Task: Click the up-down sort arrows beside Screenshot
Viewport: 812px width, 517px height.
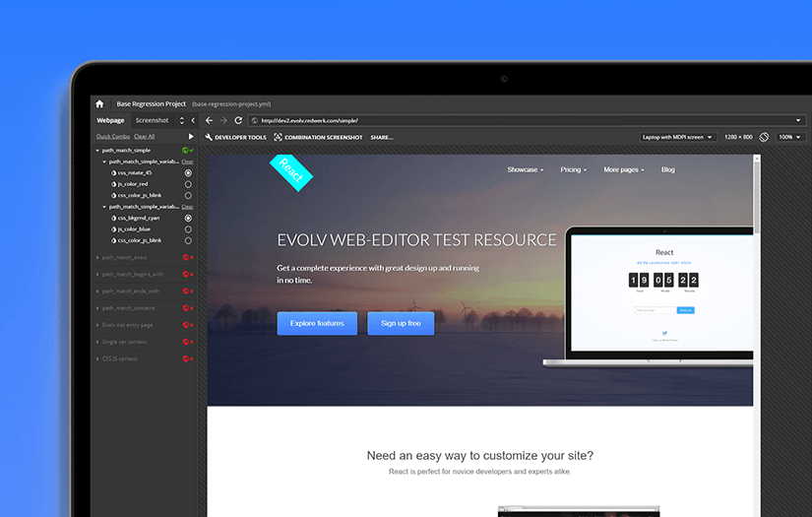Action: point(182,120)
